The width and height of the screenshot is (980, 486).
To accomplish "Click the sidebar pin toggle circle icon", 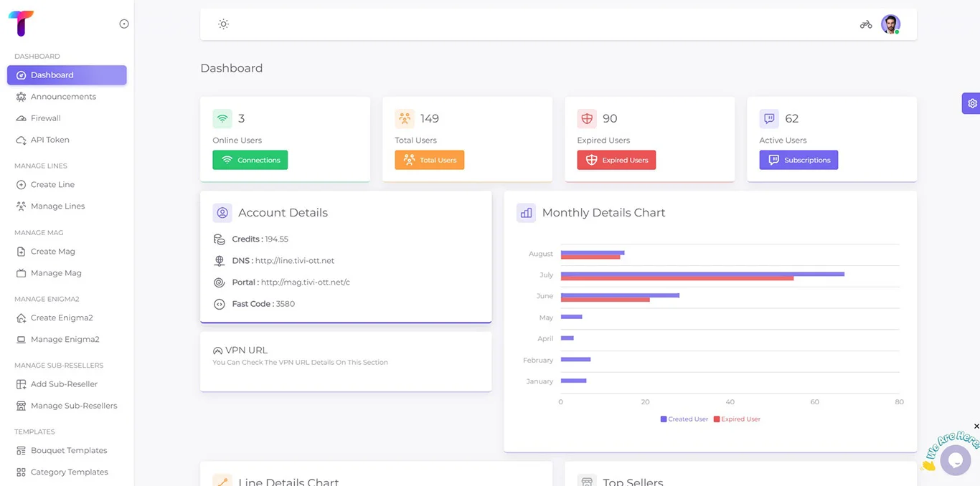I will tap(124, 24).
